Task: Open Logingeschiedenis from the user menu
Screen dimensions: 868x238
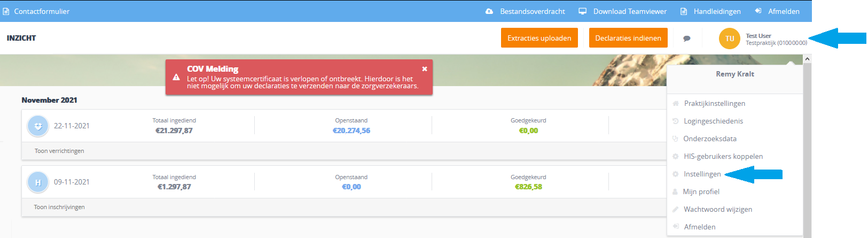Action: pos(714,121)
